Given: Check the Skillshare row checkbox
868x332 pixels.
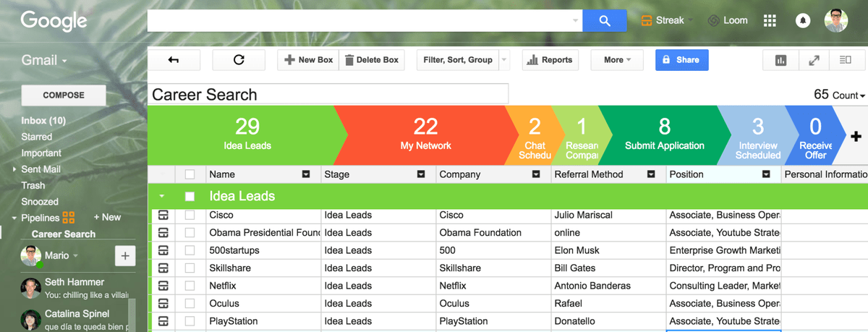Looking at the screenshot, I should coord(190,268).
